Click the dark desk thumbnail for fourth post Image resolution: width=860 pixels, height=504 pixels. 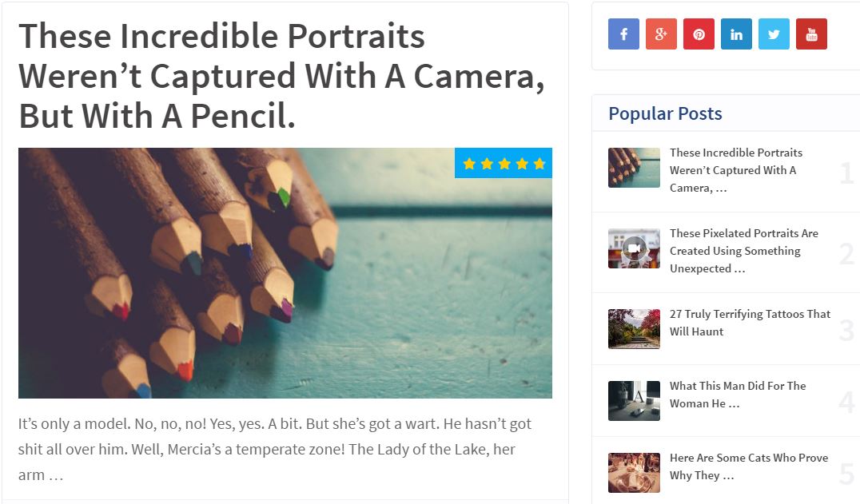click(x=634, y=401)
